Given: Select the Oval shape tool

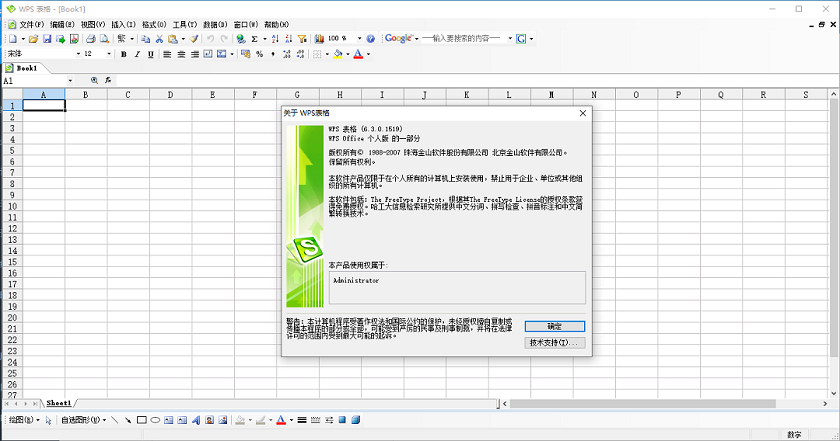Looking at the screenshot, I should (155, 420).
